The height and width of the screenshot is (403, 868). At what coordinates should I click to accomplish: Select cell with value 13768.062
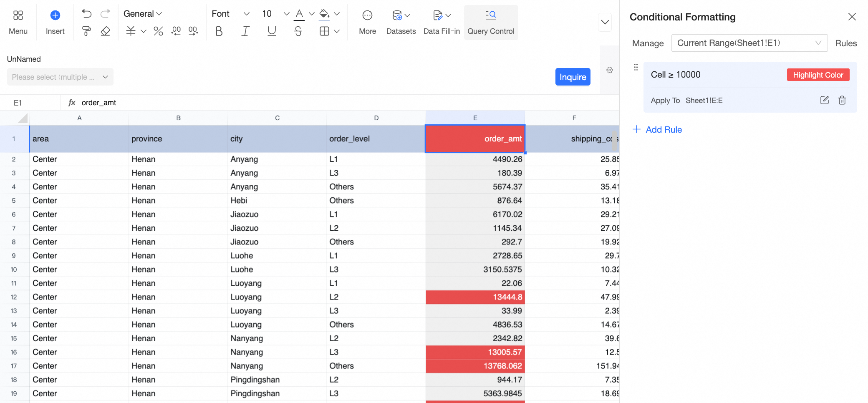pos(475,366)
